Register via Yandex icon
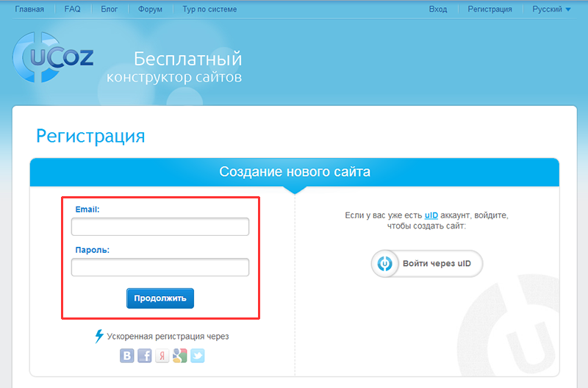The image size is (588, 388). (x=162, y=356)
